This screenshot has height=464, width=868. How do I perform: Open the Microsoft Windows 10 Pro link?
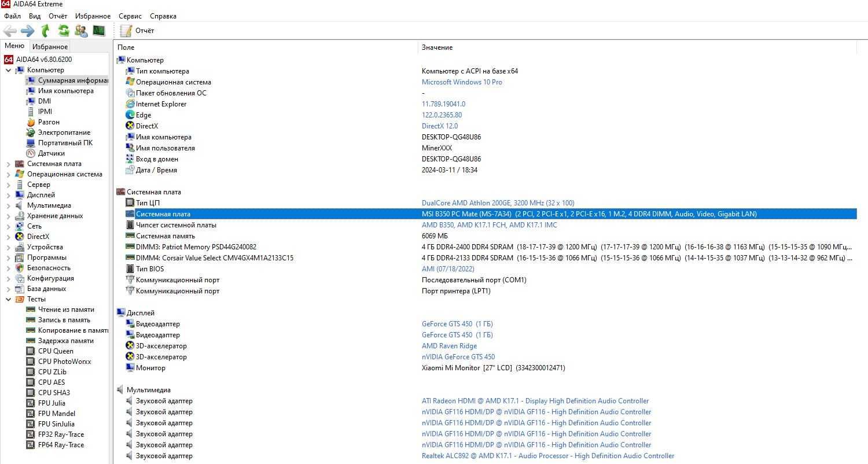462,82
